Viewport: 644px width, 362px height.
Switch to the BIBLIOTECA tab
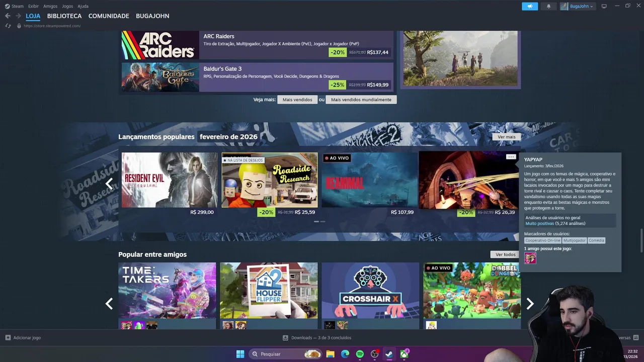[x=64, y=16]
